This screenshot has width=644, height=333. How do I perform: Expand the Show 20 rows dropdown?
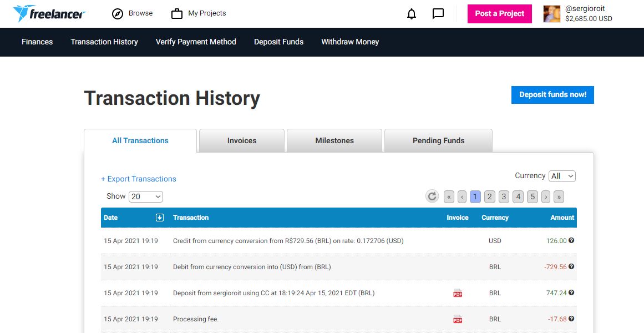146,196
